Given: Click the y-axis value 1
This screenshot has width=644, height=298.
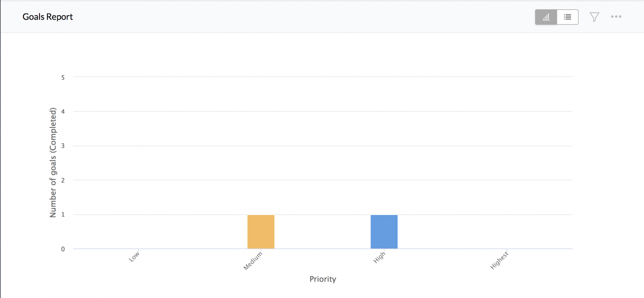Looking at the screenshot, I should coord(63,214).
